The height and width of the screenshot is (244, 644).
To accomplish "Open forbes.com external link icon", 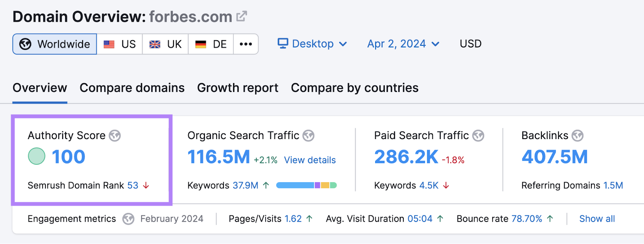I will coord(242,16).
